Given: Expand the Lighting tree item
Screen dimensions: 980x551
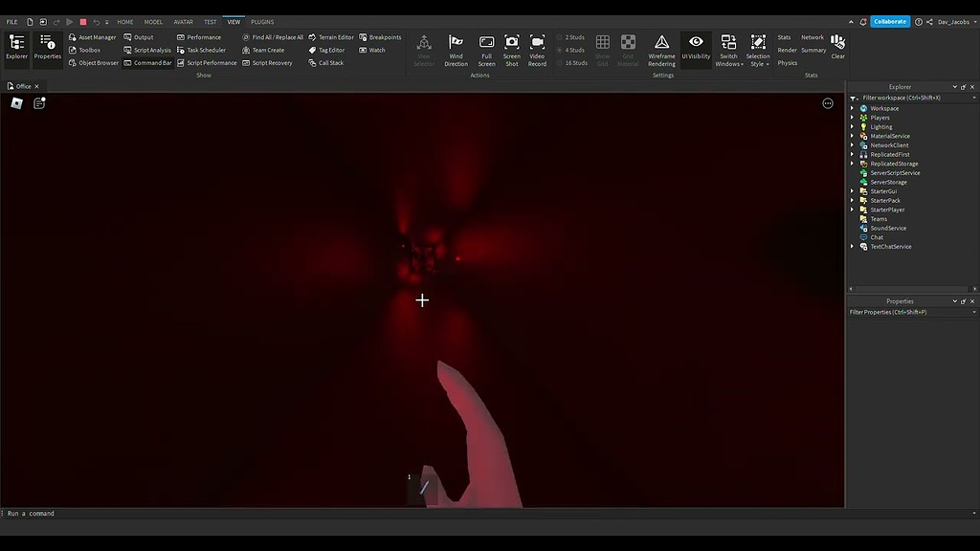Looking at the screenshot, I should click(852, 126).
